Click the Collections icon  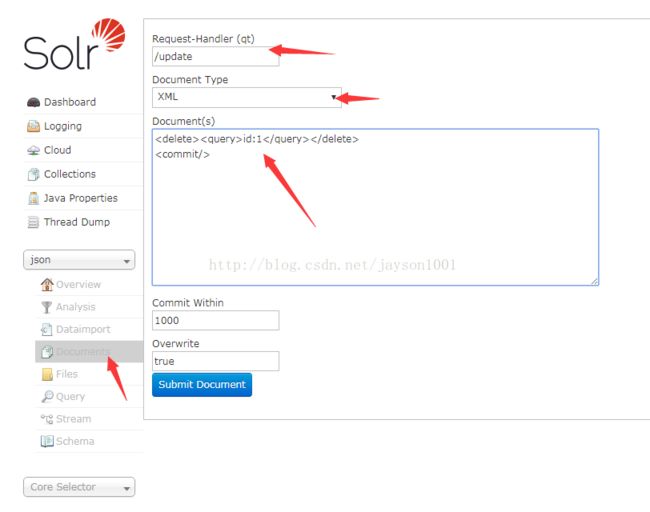click(x=33, y=174)
